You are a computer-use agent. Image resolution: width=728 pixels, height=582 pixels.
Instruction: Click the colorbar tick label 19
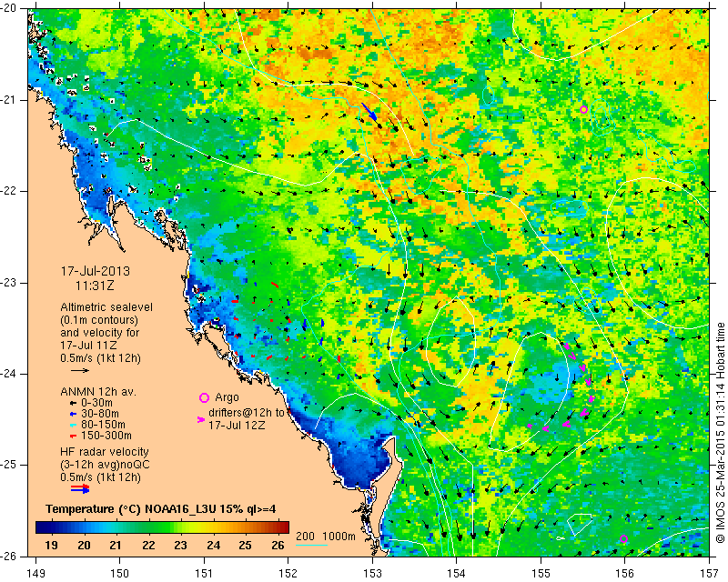pos(51,546)
